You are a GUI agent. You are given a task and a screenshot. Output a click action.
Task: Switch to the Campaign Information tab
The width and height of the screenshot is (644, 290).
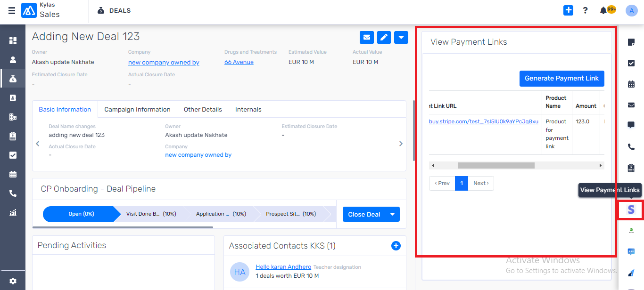click(x=137, y=109)
